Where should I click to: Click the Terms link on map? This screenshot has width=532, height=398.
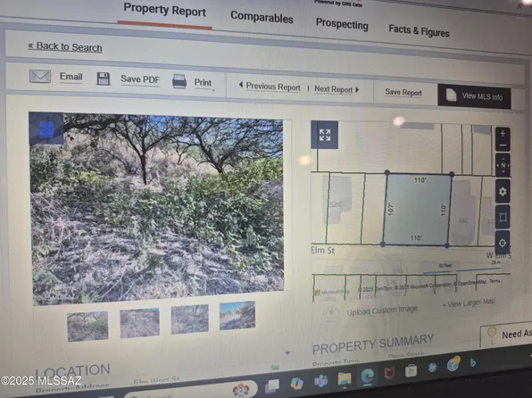(x=495, y=281)
